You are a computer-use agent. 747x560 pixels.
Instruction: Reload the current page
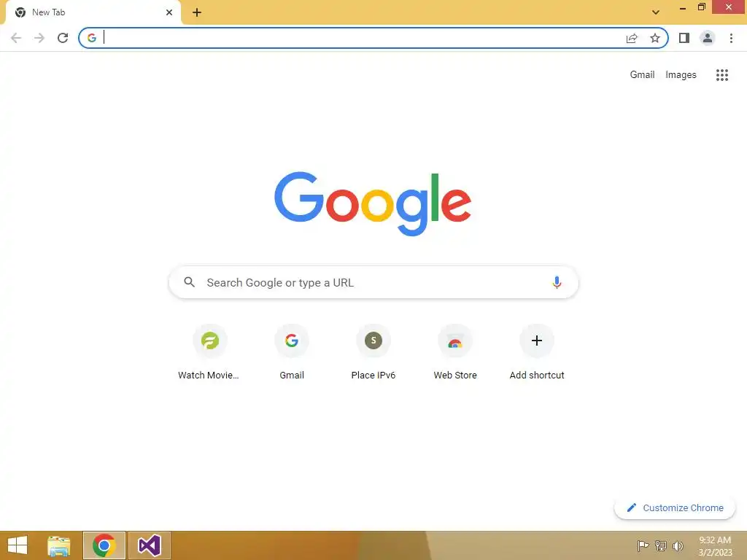click(63, 38)
